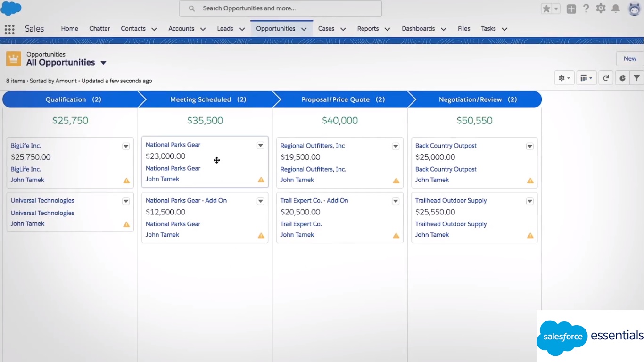Go to the Chatter tab
The image size is (644, 362).
point(99,29)
